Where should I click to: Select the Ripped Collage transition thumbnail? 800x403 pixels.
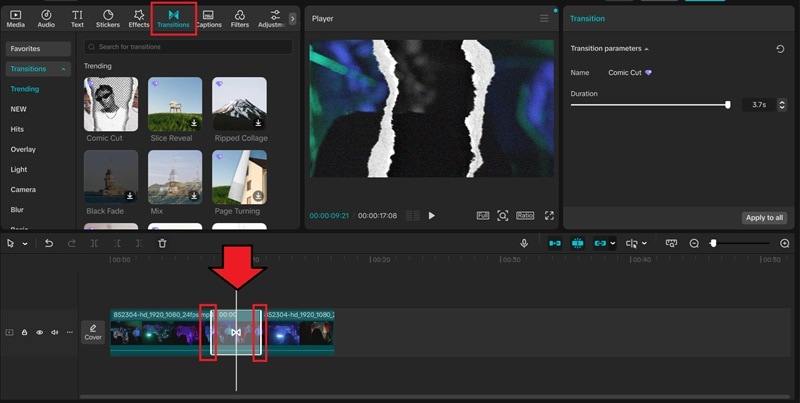(x=239, y=104)
